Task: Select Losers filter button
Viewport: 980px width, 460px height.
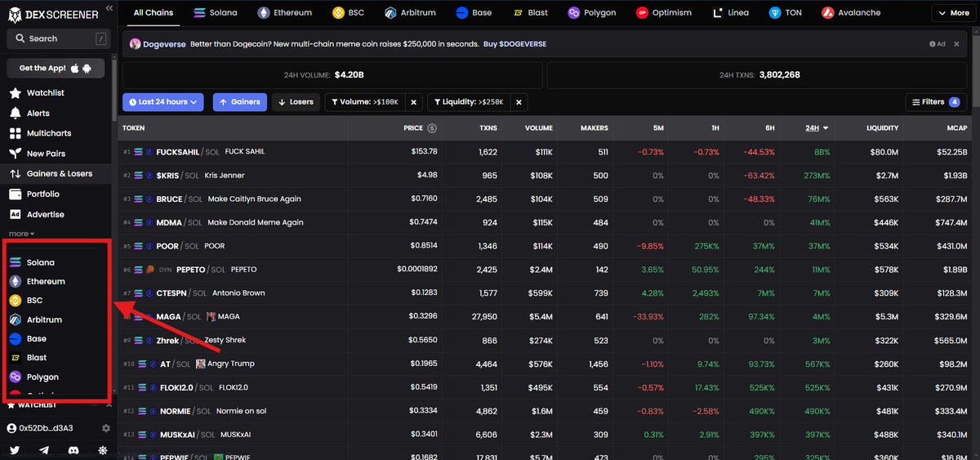Action: (x=295, y=102)
